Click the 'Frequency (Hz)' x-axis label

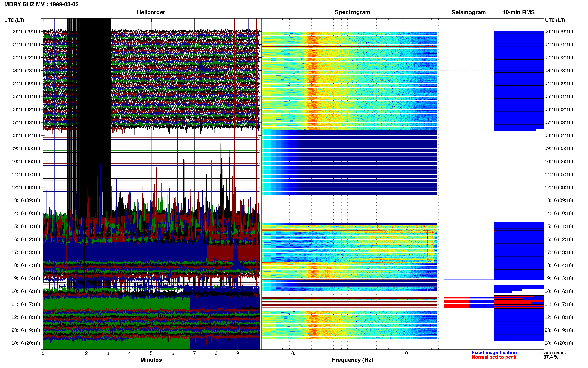[352, 360]
